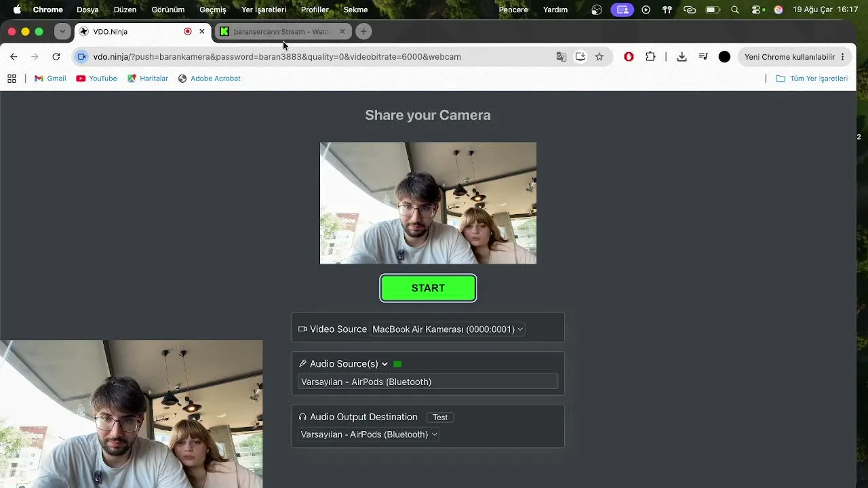Open the Chrome profile avatar

click(724, 57)
